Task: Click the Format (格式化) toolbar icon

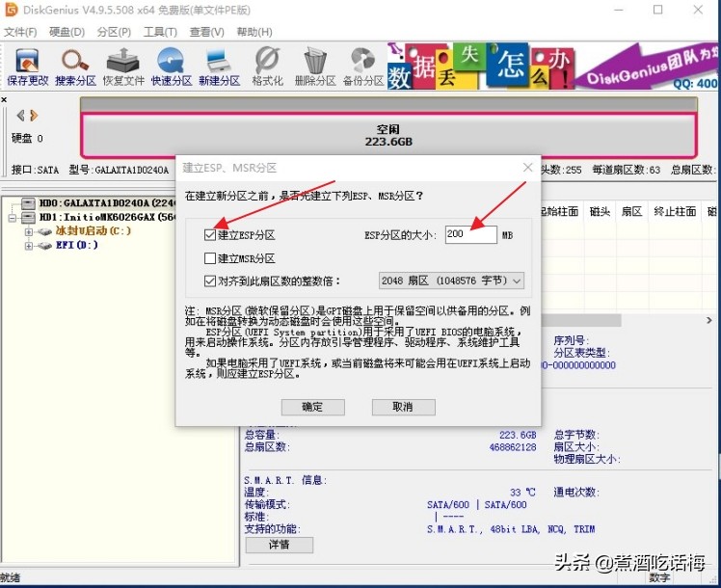Action: (267, 67)
